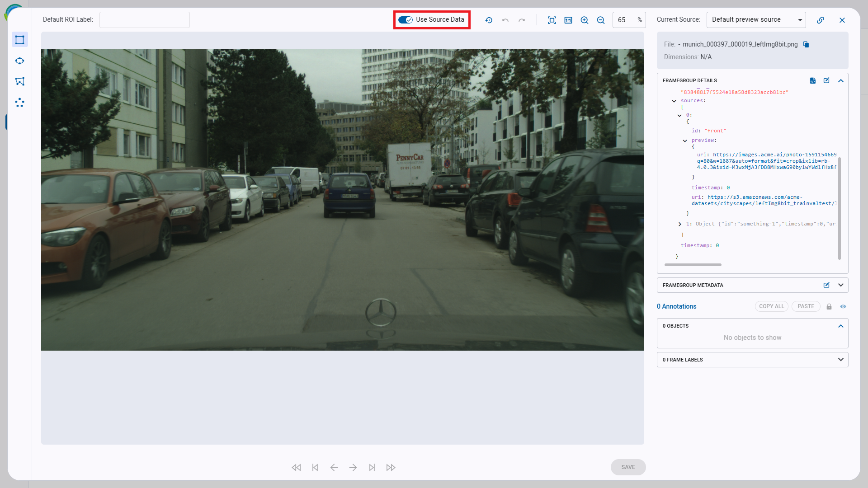
Task: Edit framegroup metadata via the pencil icon
Action: coord(827,285)
